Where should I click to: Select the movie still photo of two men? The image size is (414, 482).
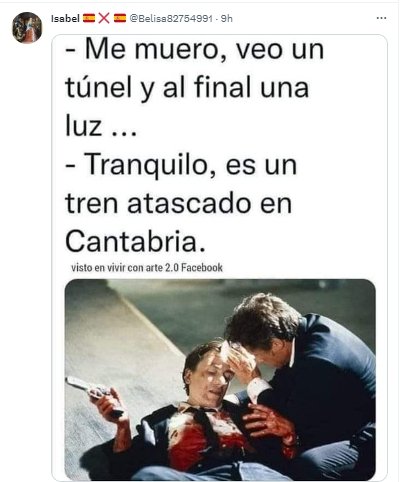point(220,380)
